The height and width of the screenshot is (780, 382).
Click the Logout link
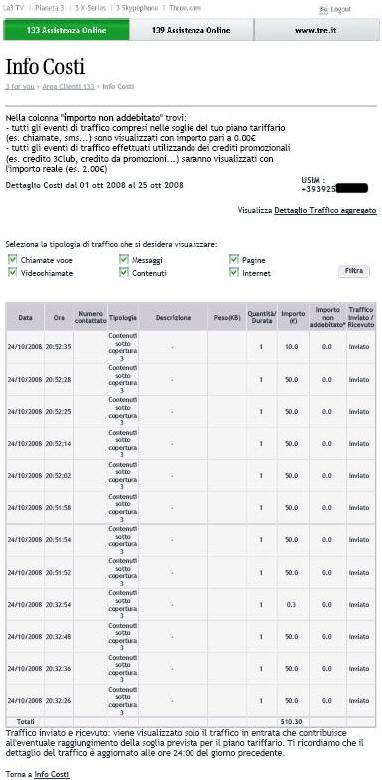tap(340, 9)
